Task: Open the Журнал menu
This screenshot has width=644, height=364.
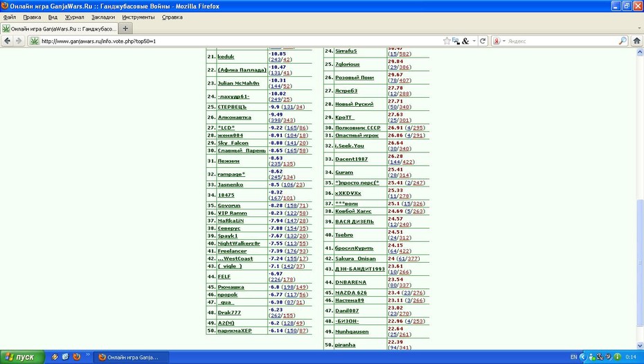Action: [x=74, y=17]
